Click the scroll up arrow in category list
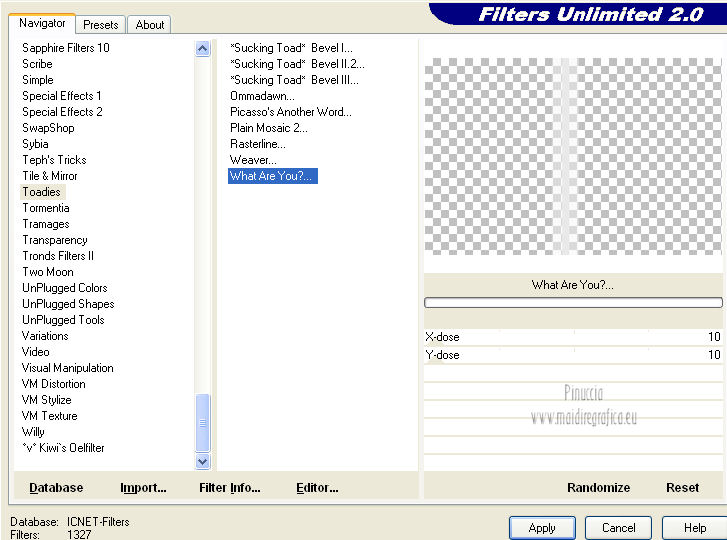Screen dimensions: 727x540 click(203, 49)
